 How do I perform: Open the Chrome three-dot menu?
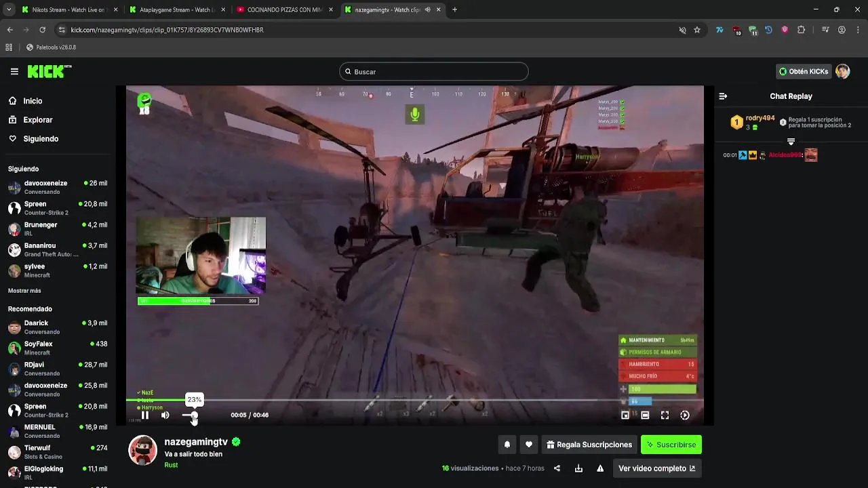(x=857, y=30)
